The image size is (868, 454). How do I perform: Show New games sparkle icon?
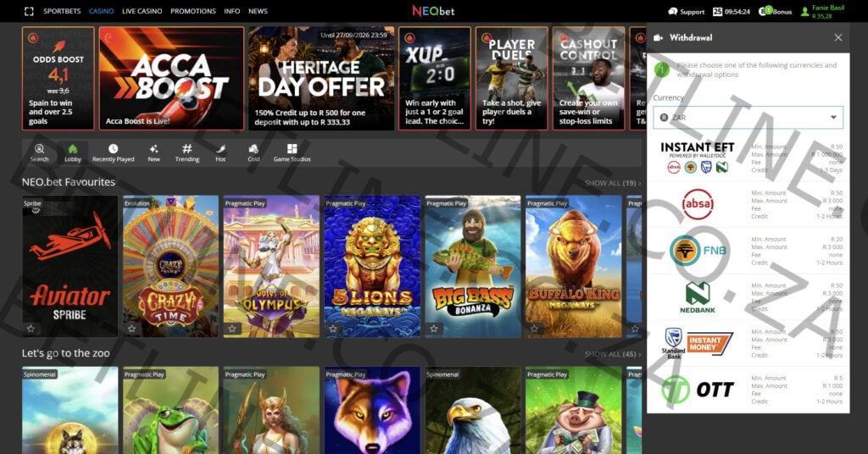click(154, 149)
